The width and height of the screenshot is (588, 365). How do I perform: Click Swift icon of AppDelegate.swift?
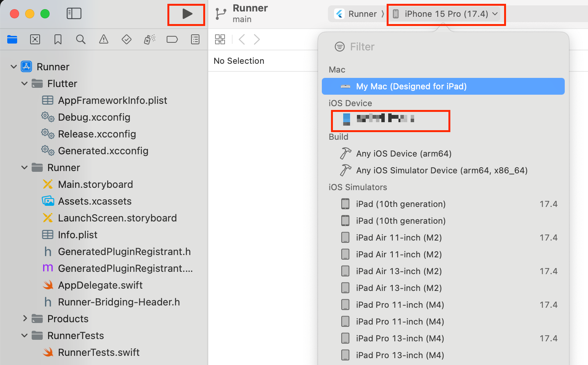[48, 285]
